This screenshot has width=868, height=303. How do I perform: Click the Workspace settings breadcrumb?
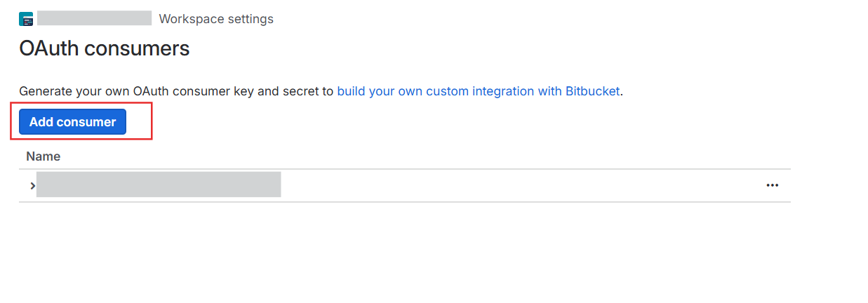click(216, 19)
